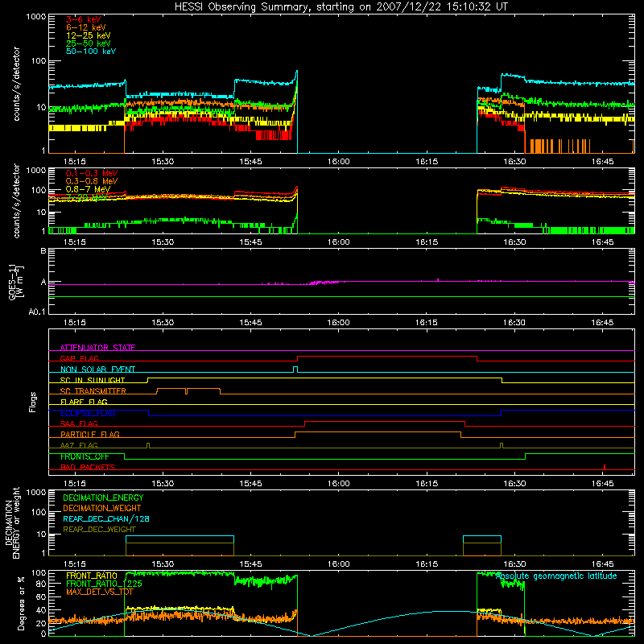Click the orange MAX_DET_VS_TOT legend label

(x=100, y=592)
